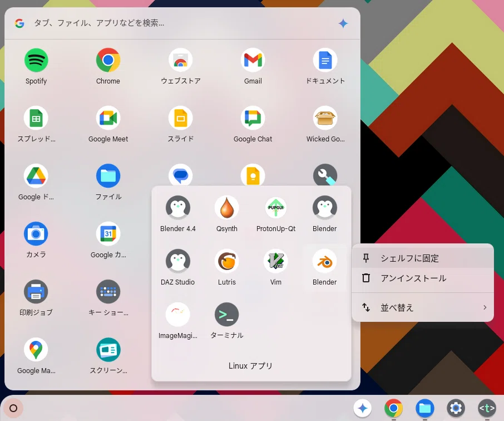Click the Linux アプリ folder name
504x421 pixels.
tap(250, 366)
